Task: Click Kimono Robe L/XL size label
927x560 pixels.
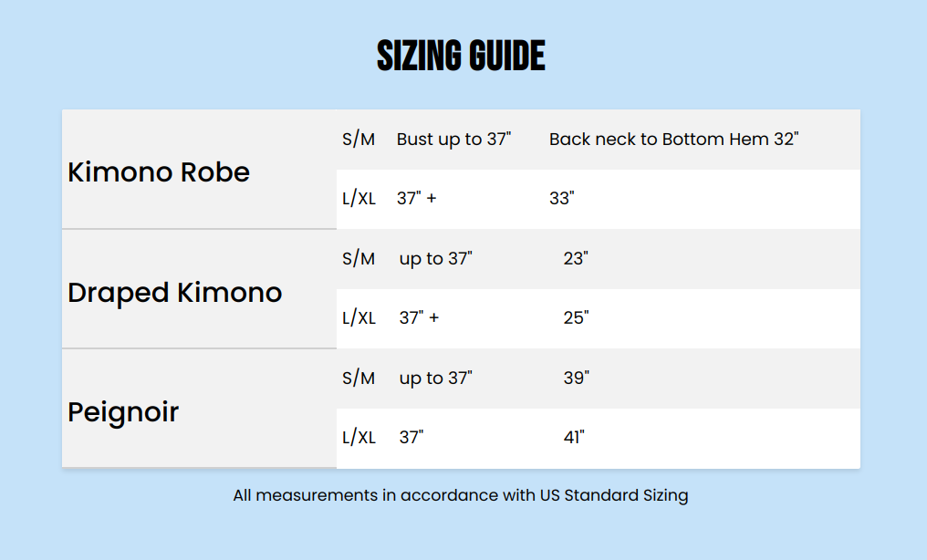Action: coord(359,199)
